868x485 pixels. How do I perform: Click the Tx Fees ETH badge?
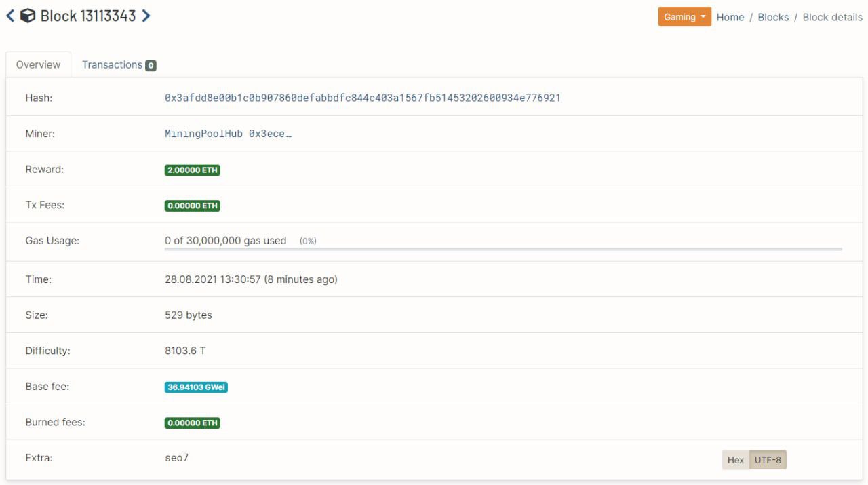[x=193, y=206]
